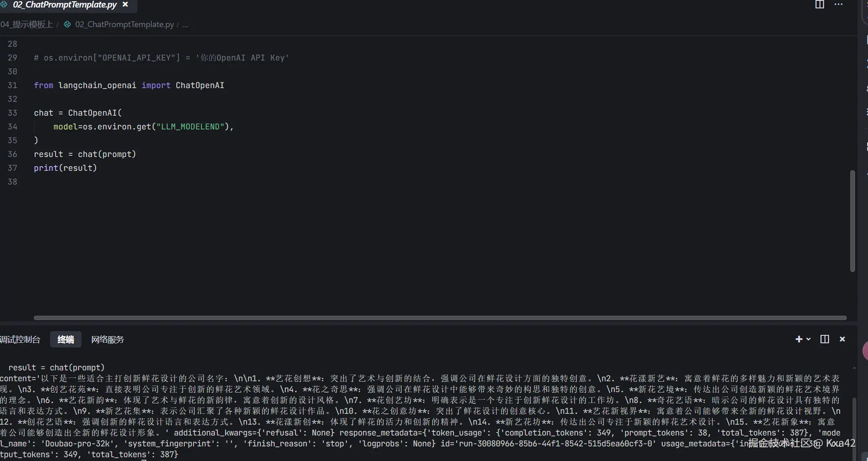
Task: Click the plus icon for new terminal
Action: point(799,339)
